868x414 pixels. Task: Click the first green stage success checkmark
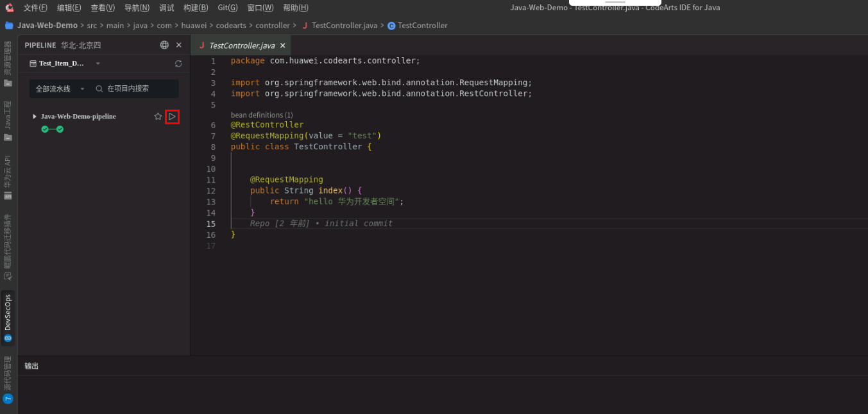point(44,129)
